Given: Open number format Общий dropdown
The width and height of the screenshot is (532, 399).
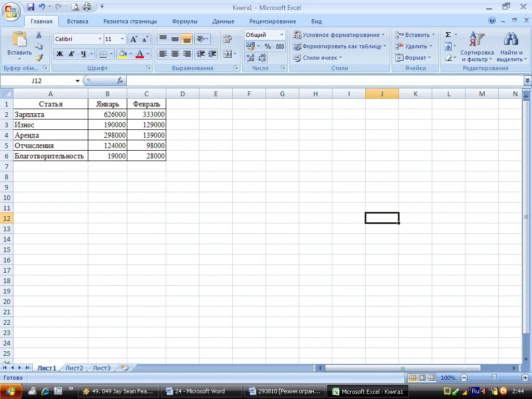Looking at the screenshot, I should 282,35.
